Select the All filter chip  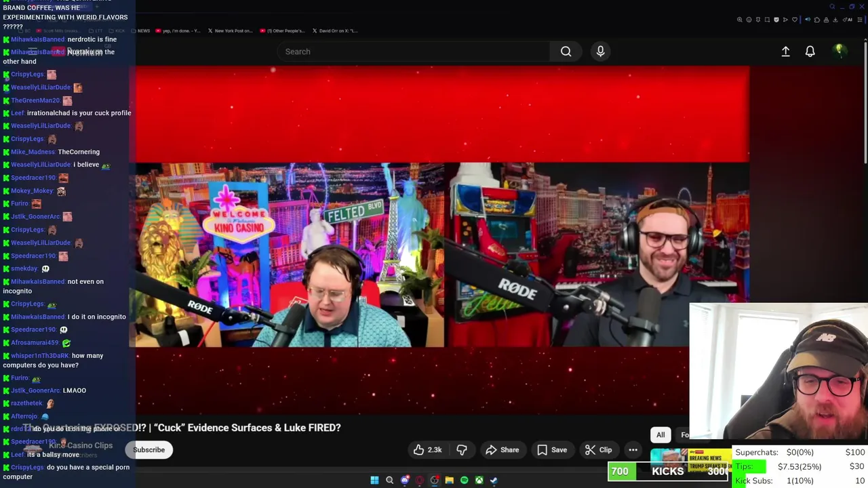click(660, 435)
